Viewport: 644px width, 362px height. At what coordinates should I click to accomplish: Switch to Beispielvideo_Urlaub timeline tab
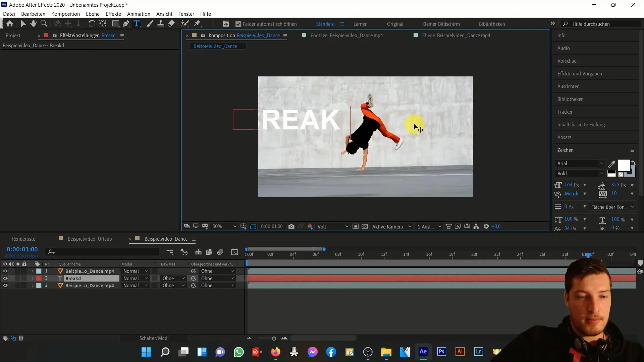pos(90,239)
